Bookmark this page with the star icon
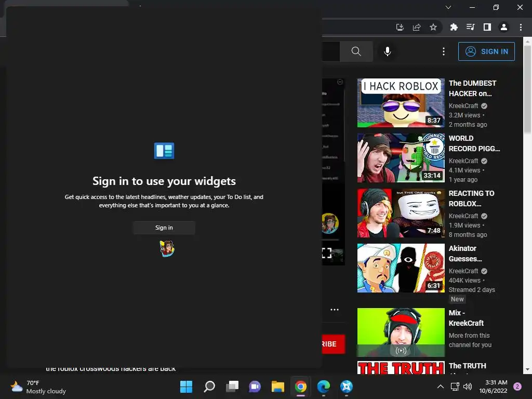The image size is (532, 399). tap(433, 27)
